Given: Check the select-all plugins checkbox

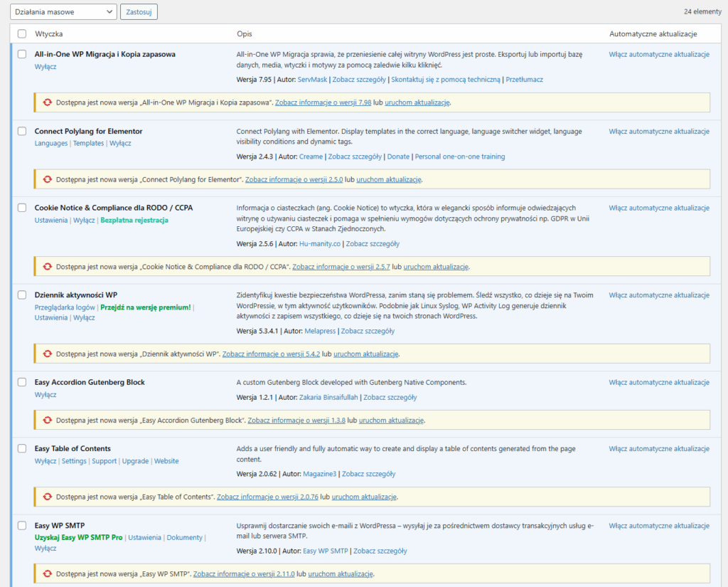Looking at the screenshot, I should 21,33.
